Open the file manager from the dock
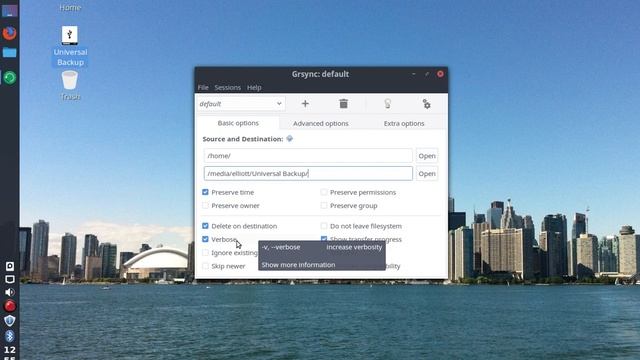Screen dimensions: 640x360 pyautogui.click(x=10, y=53)
